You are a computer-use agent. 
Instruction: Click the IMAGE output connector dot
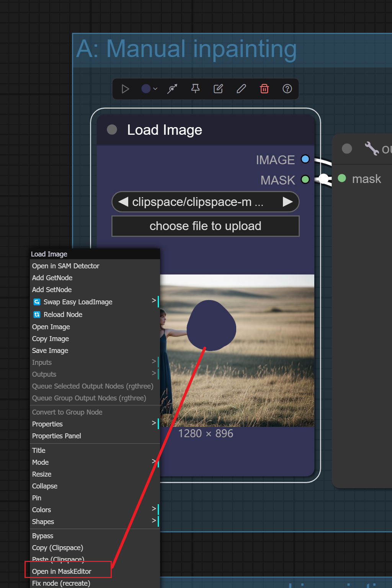pos(305,159)
